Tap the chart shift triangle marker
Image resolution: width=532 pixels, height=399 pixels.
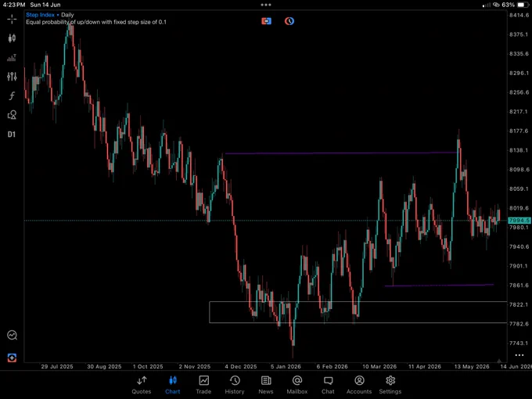(499, 361)
